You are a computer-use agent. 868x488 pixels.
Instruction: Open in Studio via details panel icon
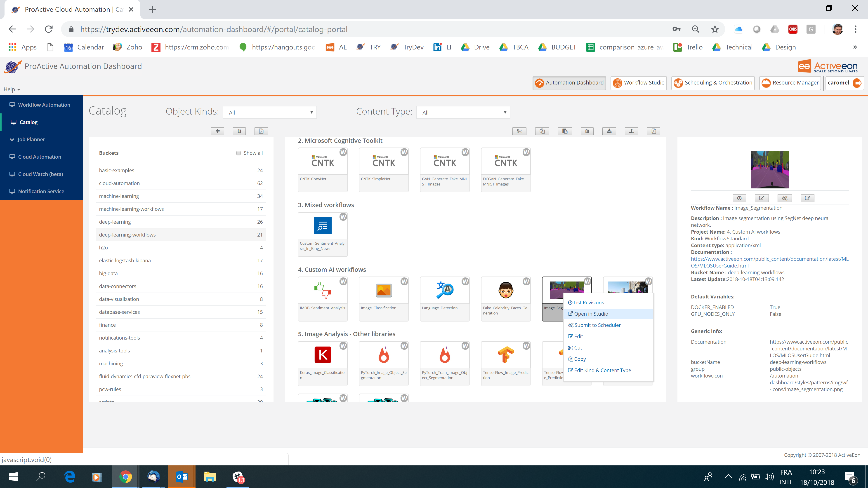coord(762,198)
